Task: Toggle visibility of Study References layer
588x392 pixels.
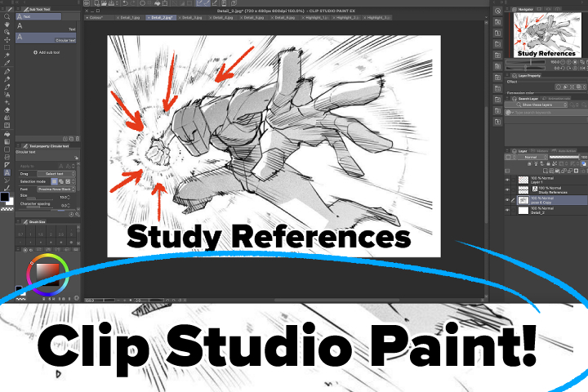Action: tap(507, 190)
